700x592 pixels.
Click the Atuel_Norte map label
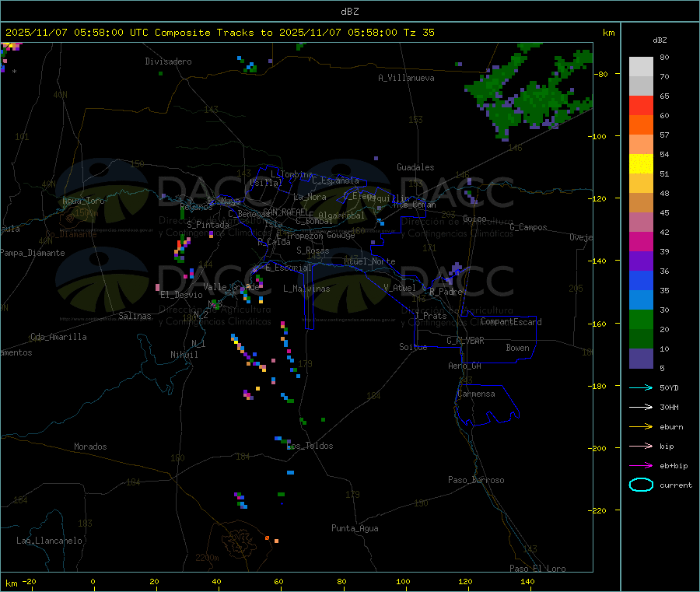pos(369,261)
